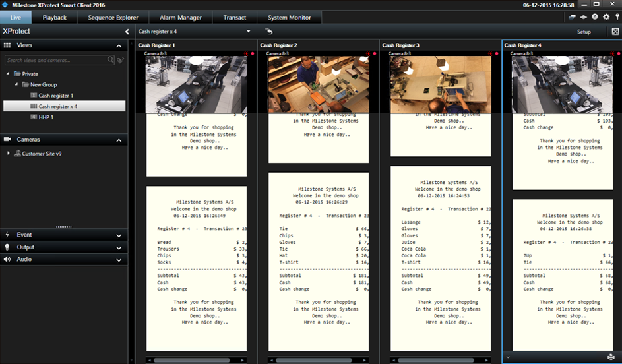Image resolution: width=622 pixels, height=364 pixels.
Task: Switch to the System Monitor tab
Action: [289, 17]
